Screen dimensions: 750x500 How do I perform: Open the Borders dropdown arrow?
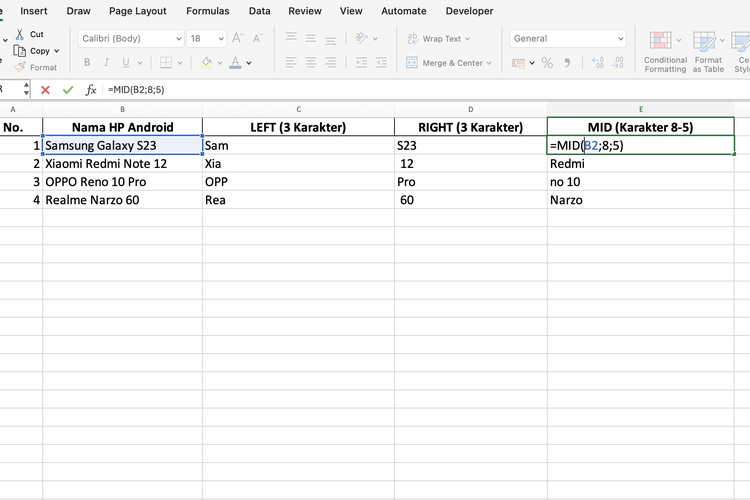click(180, 63)
